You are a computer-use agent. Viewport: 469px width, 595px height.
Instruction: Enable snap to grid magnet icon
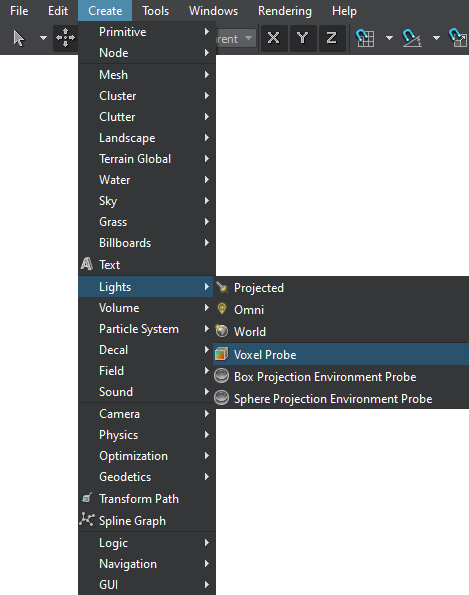[x=365, y=38]
